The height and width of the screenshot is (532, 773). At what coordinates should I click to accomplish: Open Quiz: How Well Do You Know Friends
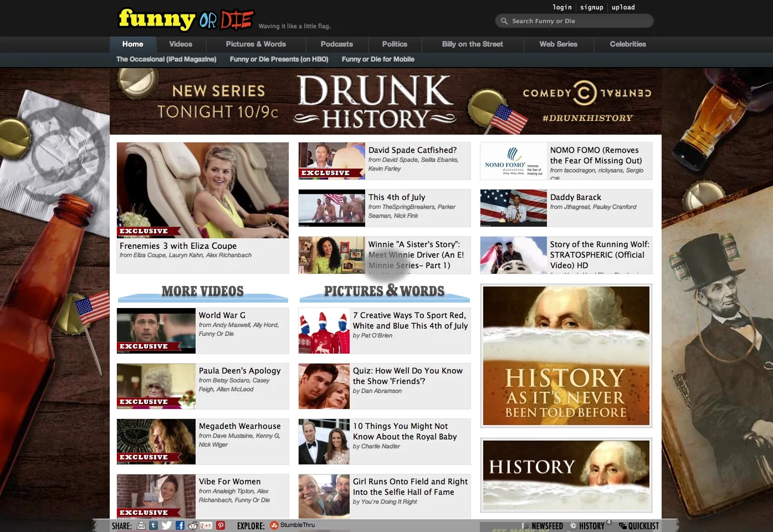pos(408,376)
